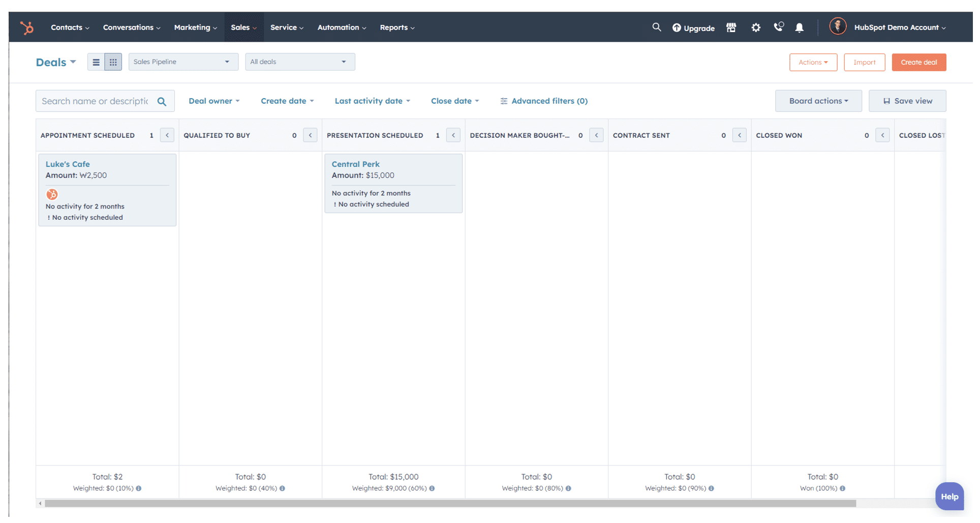This screenshot has height=523, width=980.
Task: Open the Marketing menu
Action: point(195,27)
